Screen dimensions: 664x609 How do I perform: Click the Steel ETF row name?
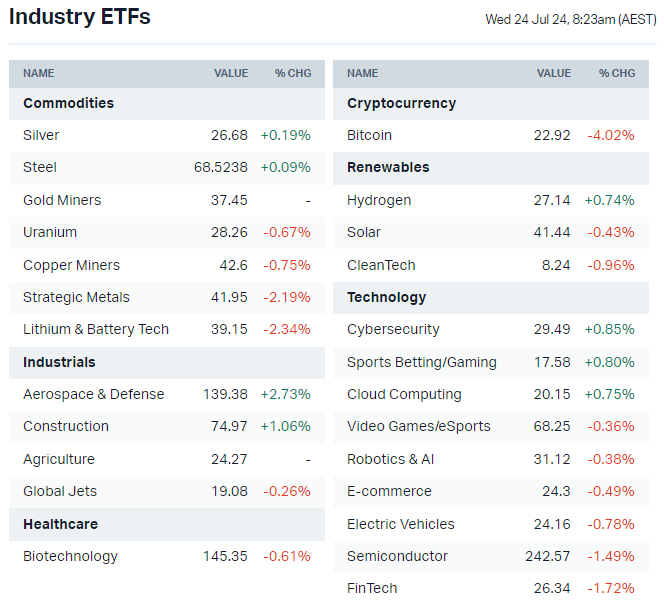[40, 167]
